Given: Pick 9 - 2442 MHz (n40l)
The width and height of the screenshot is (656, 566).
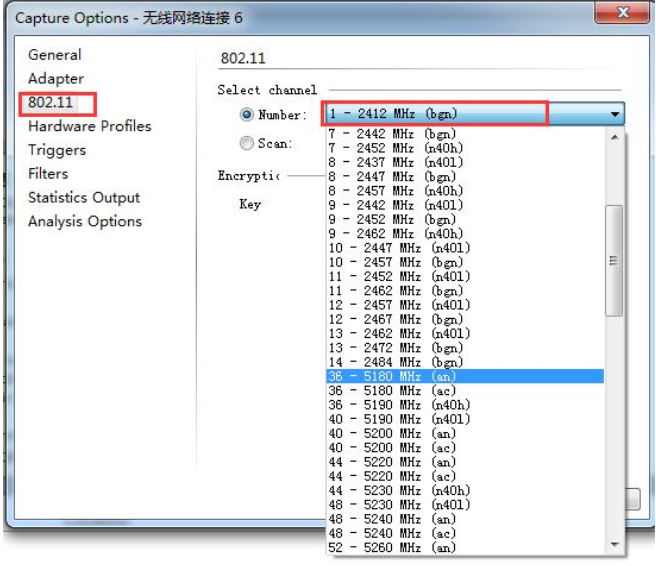Looking at the screenshot, I should 465,205.
